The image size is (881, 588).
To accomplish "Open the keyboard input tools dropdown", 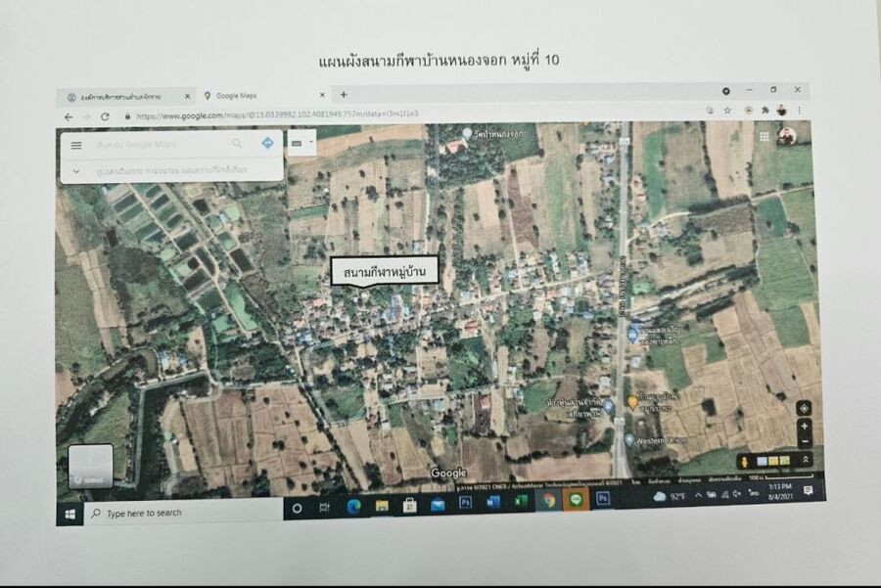I will pyautogui.click(x=301, y=143).
